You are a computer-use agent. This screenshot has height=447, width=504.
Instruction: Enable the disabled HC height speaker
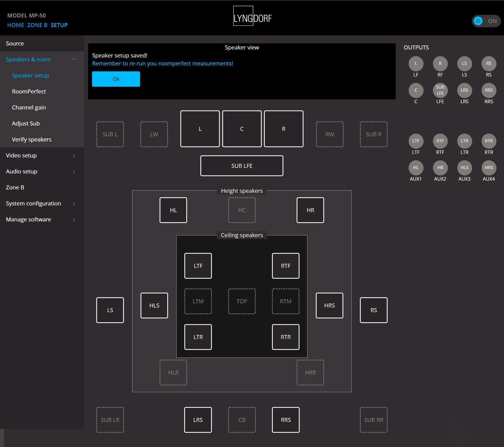242,210
